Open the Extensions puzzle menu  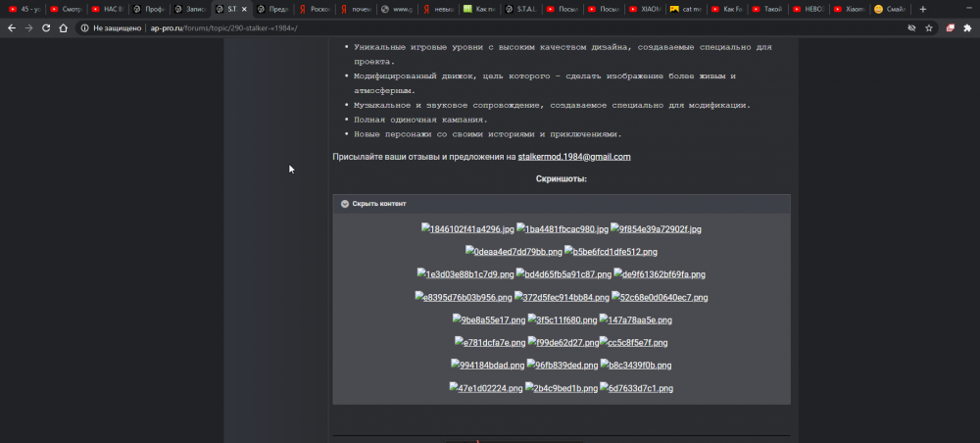coord(967,28)
